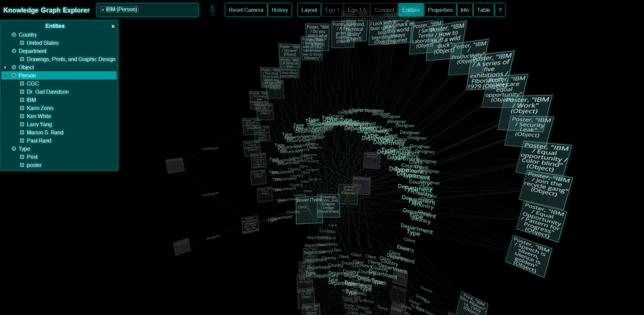Toggle the Entities panel tab

pos(411,10)
